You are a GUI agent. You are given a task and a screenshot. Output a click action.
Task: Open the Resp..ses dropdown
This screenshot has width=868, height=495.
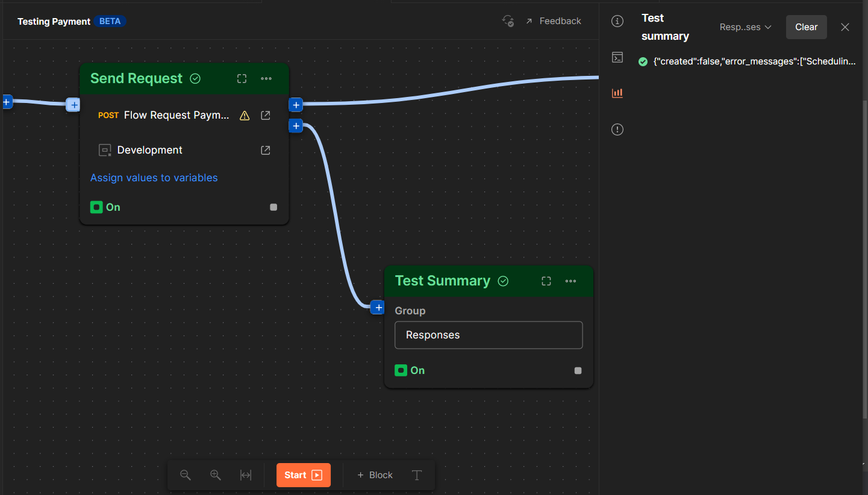point(745,26)
